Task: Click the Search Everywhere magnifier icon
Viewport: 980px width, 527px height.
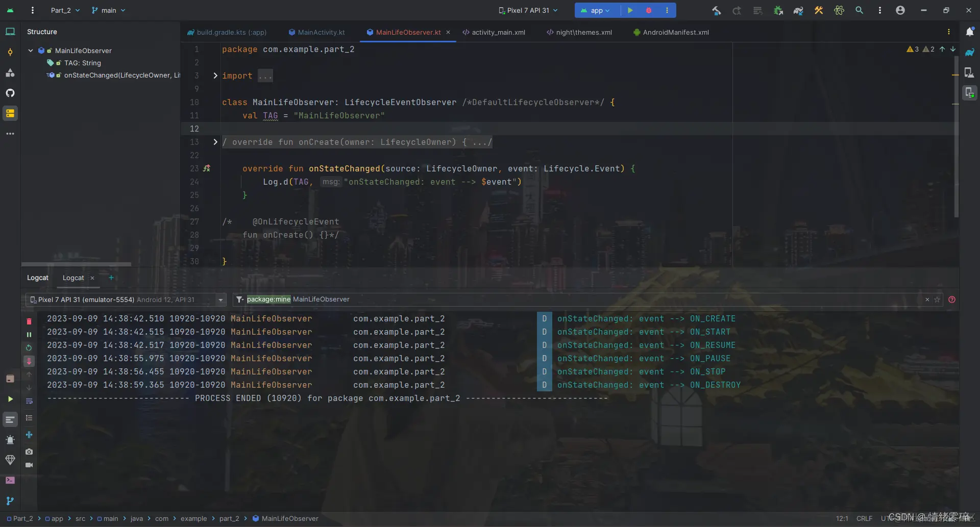Action: [x=860, y=10]
